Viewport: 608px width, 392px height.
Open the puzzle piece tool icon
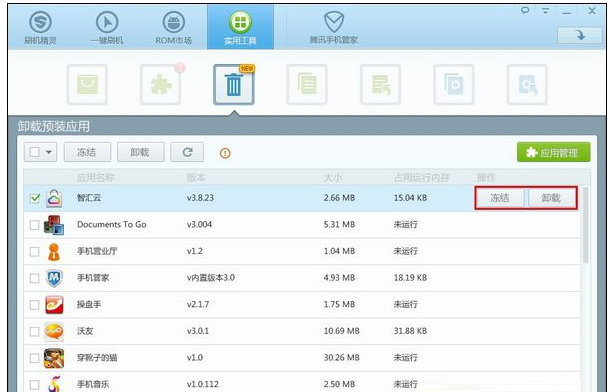pos(161,85)
